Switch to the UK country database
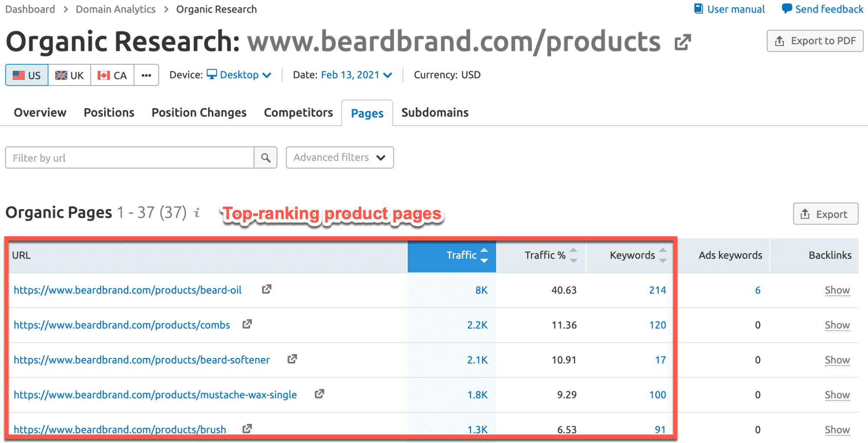Image resolution: width=868 pixels, height=443 pixels. 69,75
